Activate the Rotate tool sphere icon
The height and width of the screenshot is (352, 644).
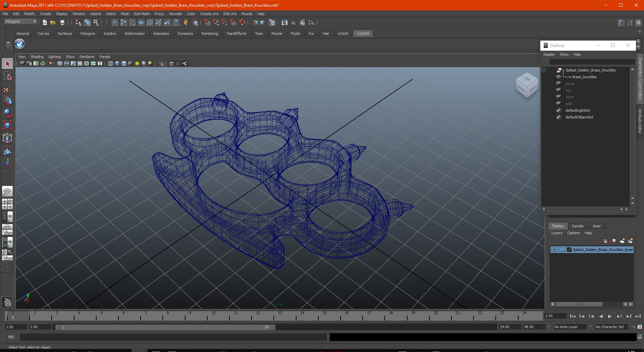(x=7, y=113)
